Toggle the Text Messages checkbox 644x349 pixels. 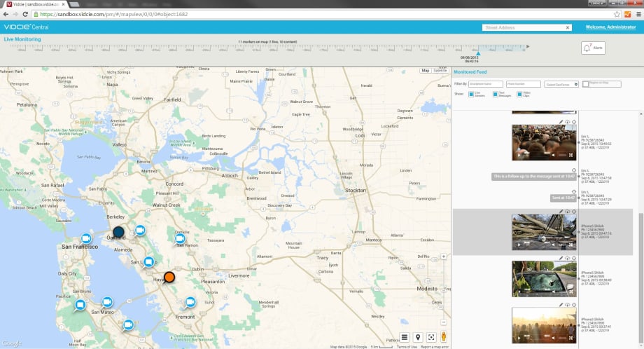[496, 94]
